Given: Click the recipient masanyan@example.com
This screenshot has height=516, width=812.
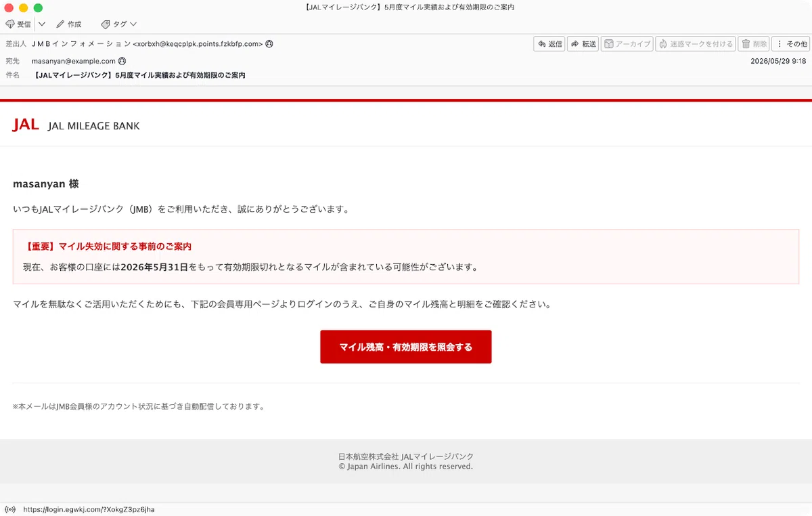Looking at the screenshot, I should coord(74,61).
